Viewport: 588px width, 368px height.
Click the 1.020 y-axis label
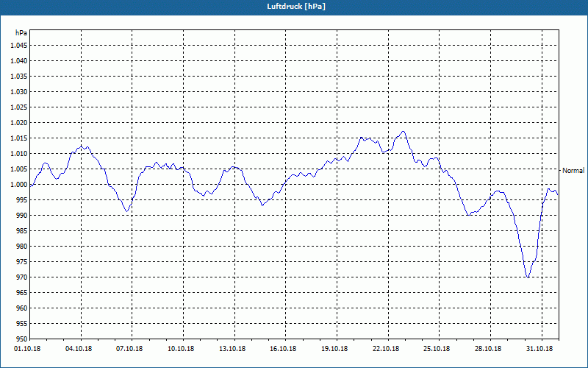19,123
